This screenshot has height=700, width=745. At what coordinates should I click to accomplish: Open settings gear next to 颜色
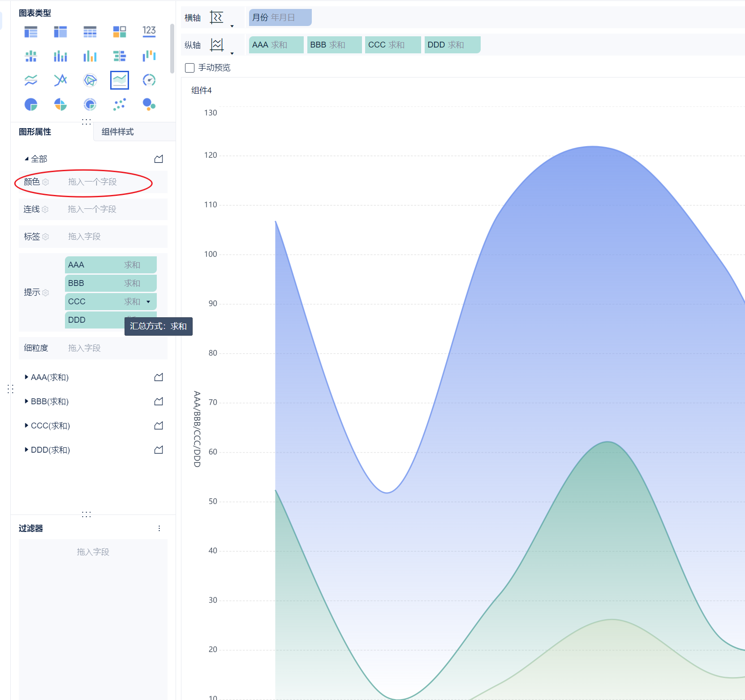pos(46,182)
